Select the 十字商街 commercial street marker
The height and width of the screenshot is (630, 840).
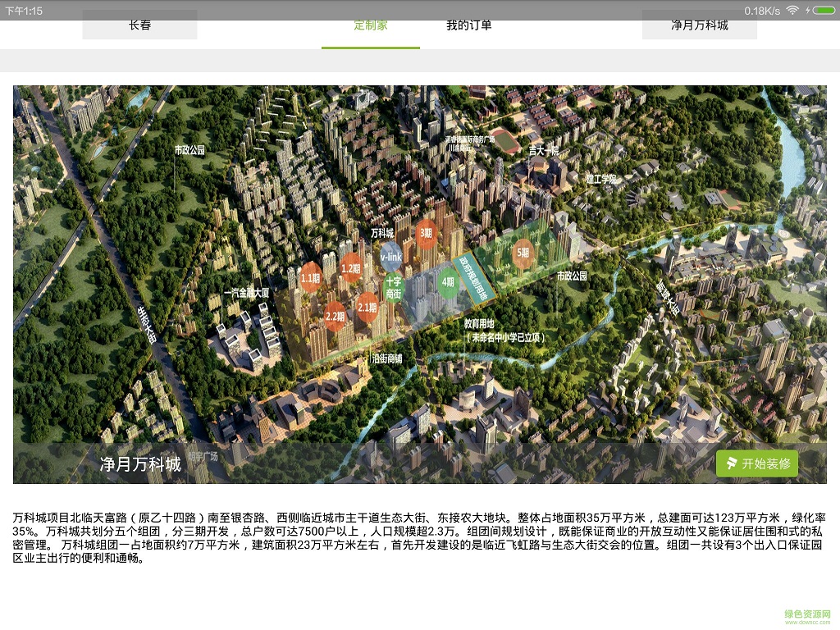tap(395, 287)
